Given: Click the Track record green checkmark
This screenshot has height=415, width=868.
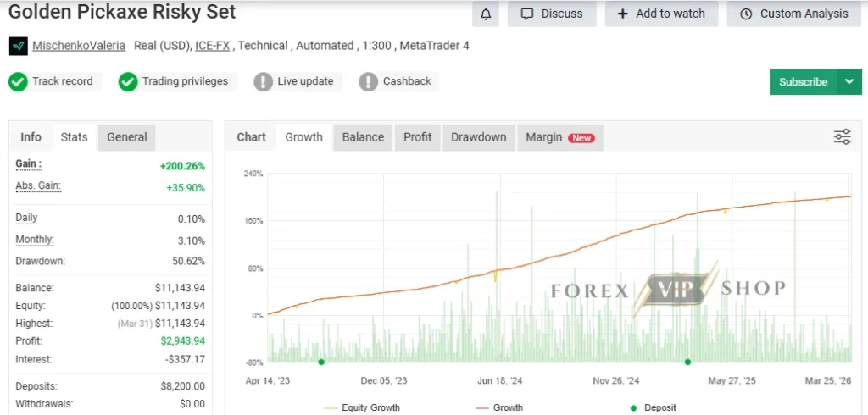Looking at the screenshot, I should click(18, 82).
